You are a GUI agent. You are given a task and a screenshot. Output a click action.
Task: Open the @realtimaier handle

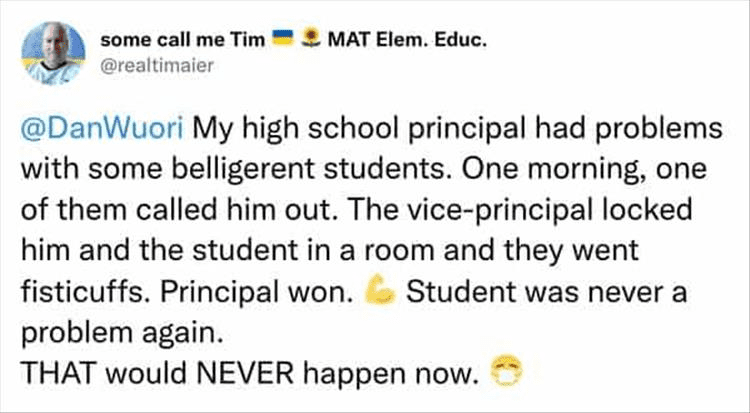point(153,63)
